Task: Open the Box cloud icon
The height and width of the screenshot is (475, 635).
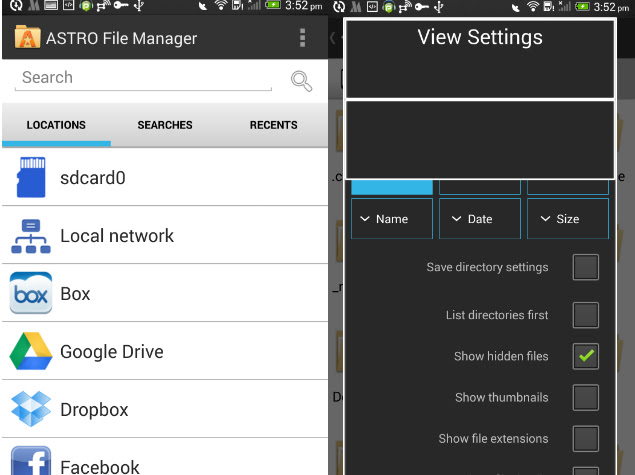Action: (31, 293)
